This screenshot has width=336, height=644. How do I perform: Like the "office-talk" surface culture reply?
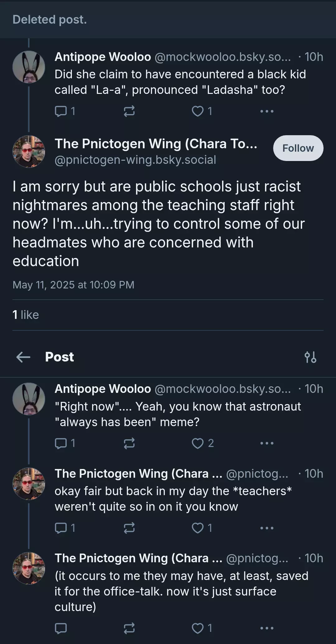(x=202, y=628)
